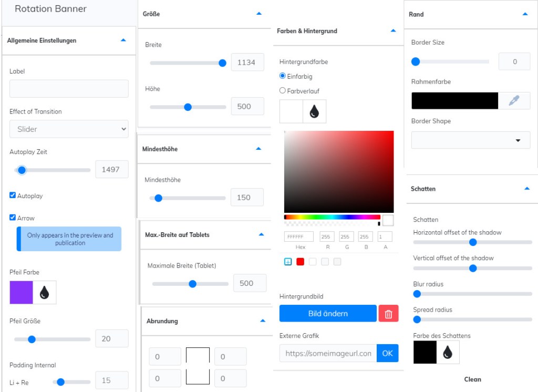538x392 pixels.
Task: Uncheck the Autoplay checkbox
Action: pyautogui.click(x=13, y=195)
